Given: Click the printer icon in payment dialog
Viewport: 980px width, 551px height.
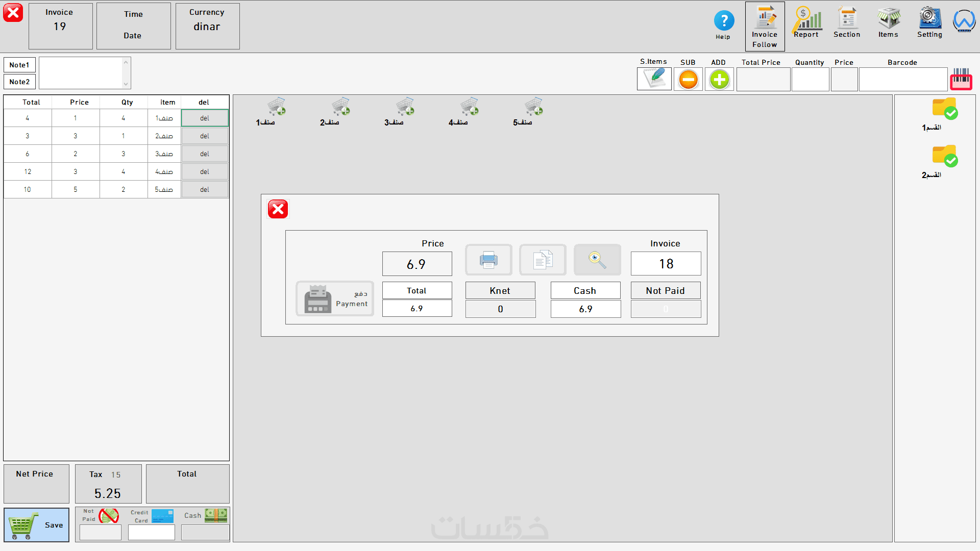Looking at the screenshot, I should click(488, 260).
